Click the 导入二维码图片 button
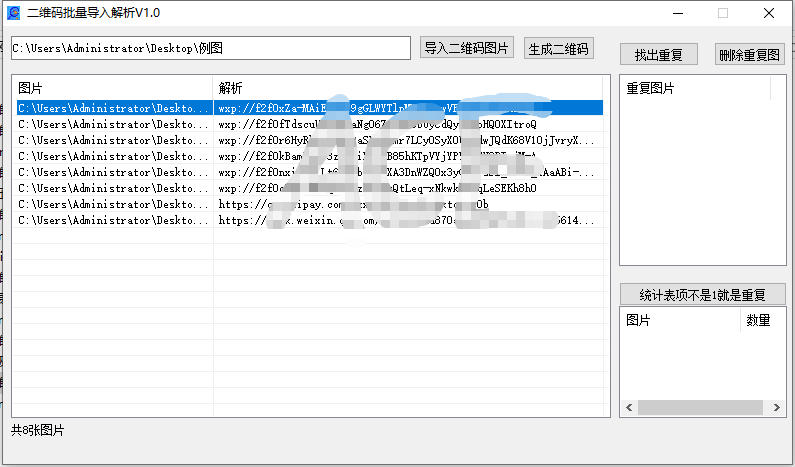The width and height of the screenshot is (795, 467). coord(467,48)
